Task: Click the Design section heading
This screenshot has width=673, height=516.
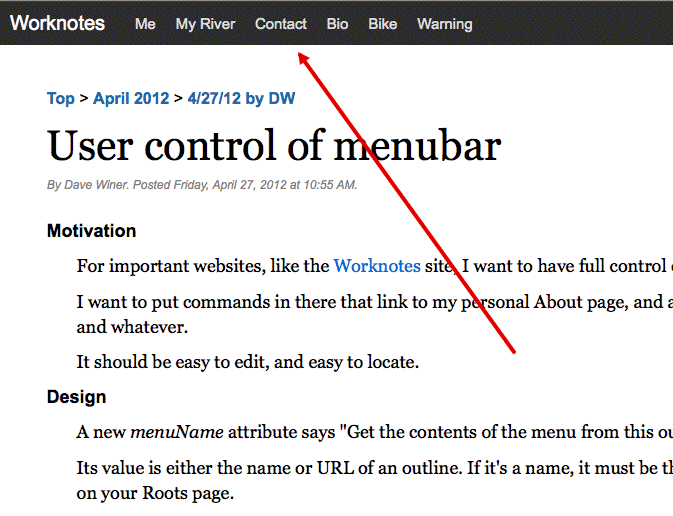Action: point(76,397)
